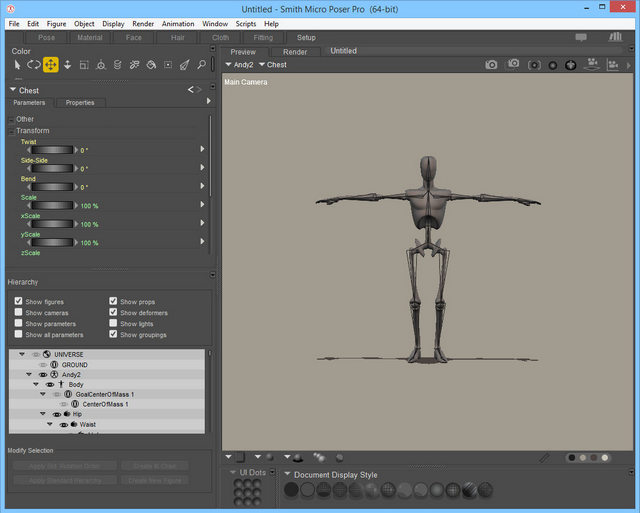Viewport: 640px width, 513px height.
Task: Open the Chest actor dropdown above the viewport
Action: coord(271,65)
